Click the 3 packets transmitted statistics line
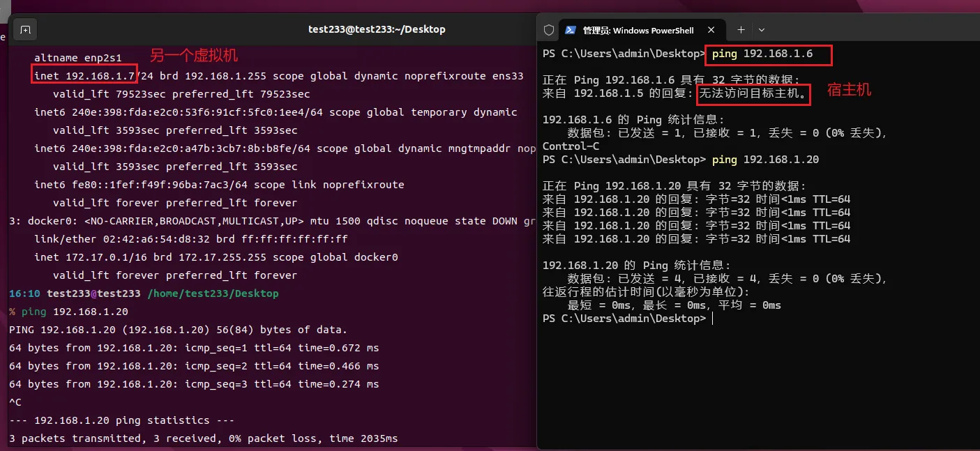 [203, 438]
